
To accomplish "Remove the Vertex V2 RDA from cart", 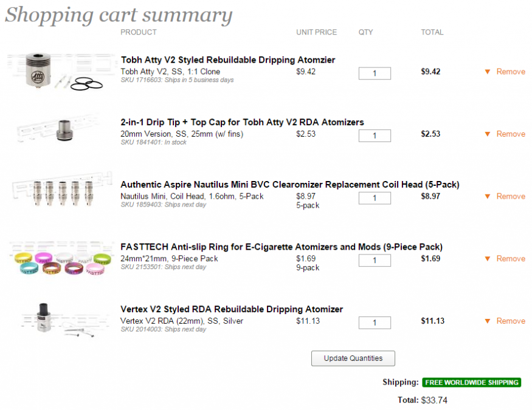I will pyautogui.click(x=510, y=321).
